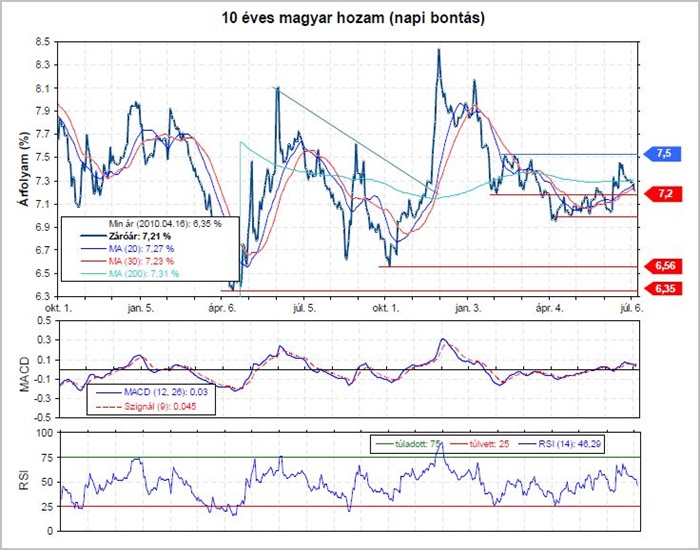Click the red 7,2 price level tag
This screenshot has height=550, width=700.
click(665, 193)
